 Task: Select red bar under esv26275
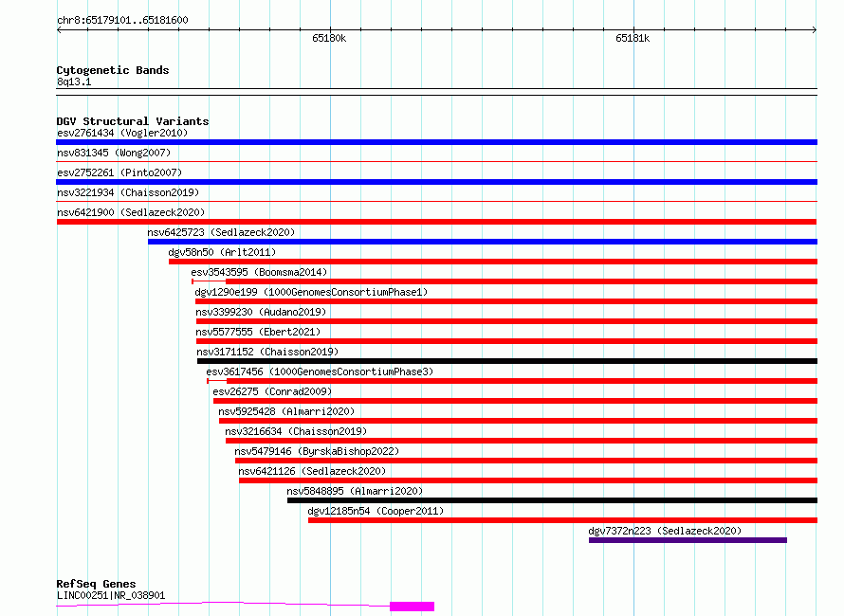(x=516, y=401)
